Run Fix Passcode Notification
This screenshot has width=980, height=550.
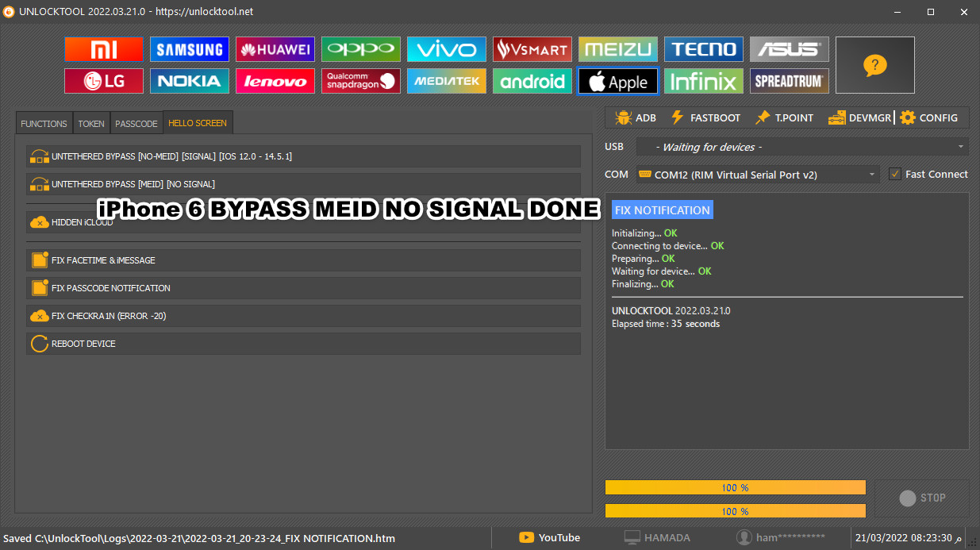[303, 288]
